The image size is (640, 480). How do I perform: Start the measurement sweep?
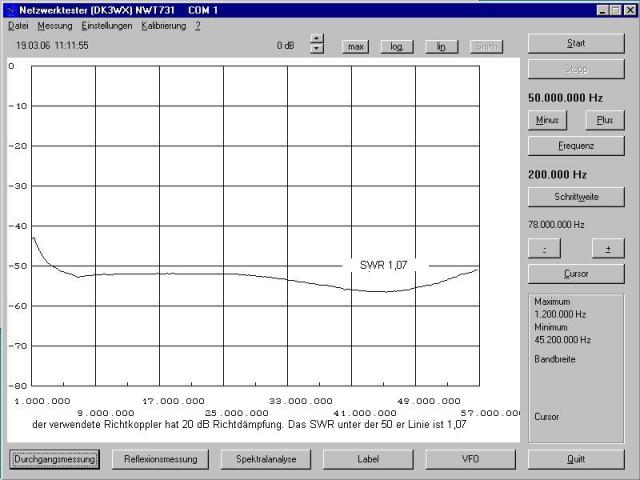point(576,44)
